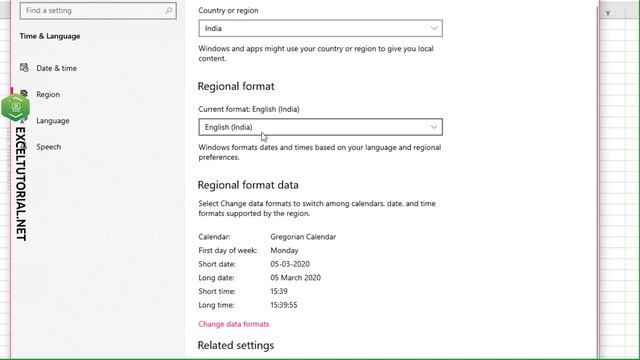Click the Find a setting search box
The height and width of the screenshot is (360, 640).
tap(98, 11)
